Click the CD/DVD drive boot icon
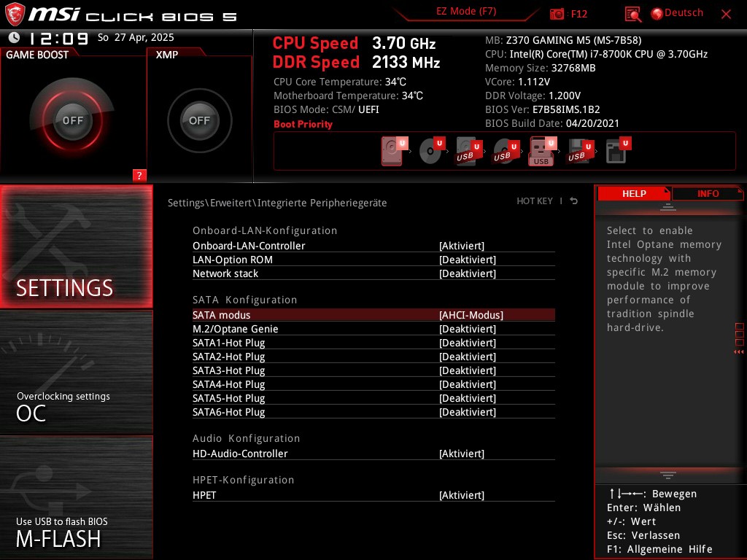 432,151
